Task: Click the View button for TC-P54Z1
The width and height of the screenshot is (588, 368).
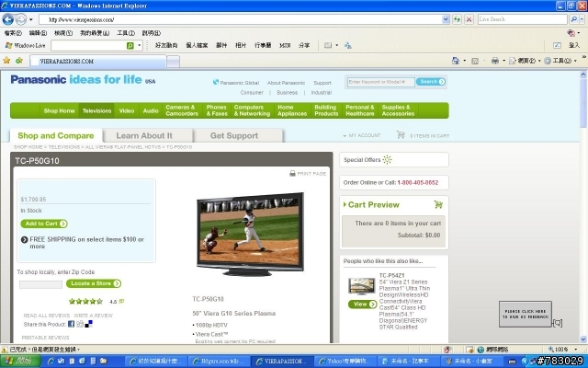Action: 362,305
